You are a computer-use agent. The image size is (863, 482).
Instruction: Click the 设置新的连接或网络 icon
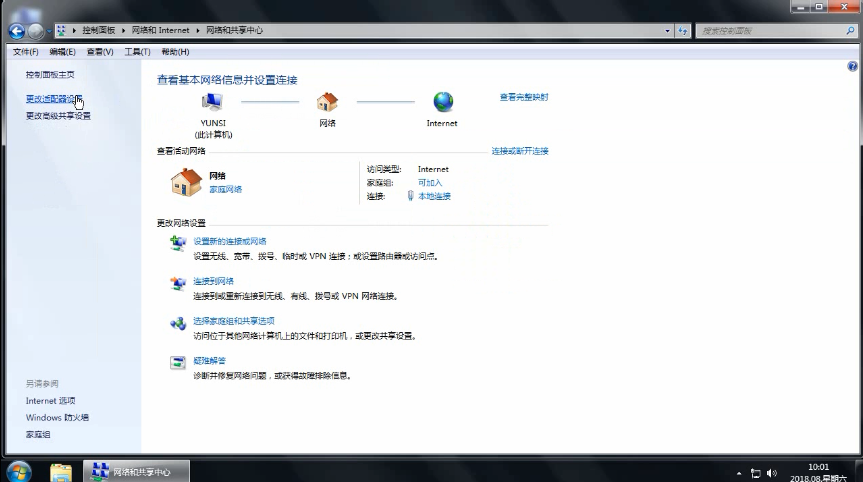[x=177, y=243]
